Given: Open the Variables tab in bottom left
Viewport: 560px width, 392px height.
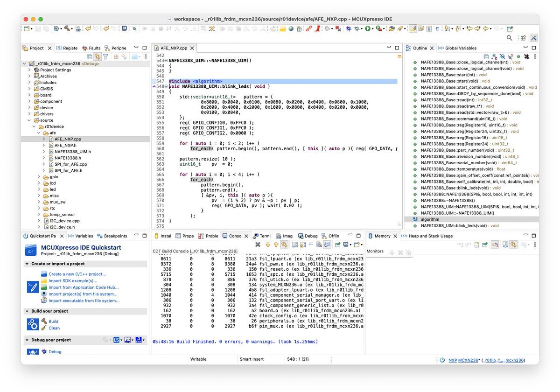Looking at the screenshot, I should pos(80,236).
